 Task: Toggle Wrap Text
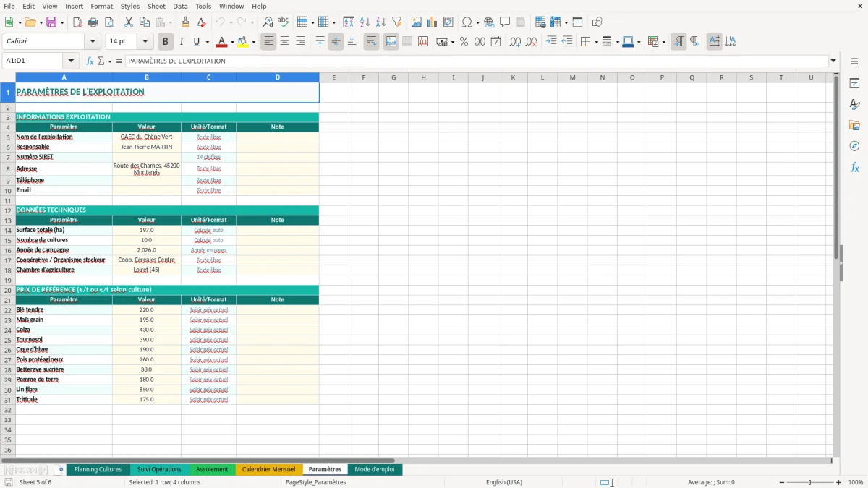point(371,42)
